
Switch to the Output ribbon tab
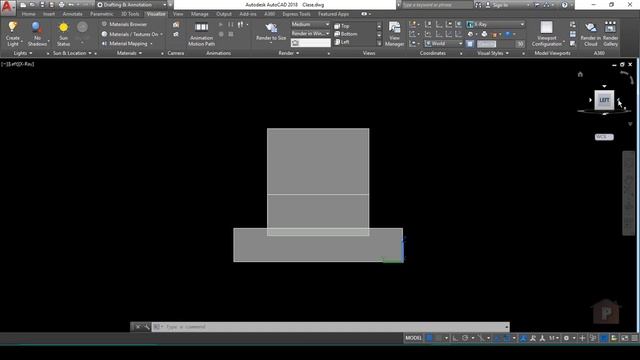coord(224,14)
